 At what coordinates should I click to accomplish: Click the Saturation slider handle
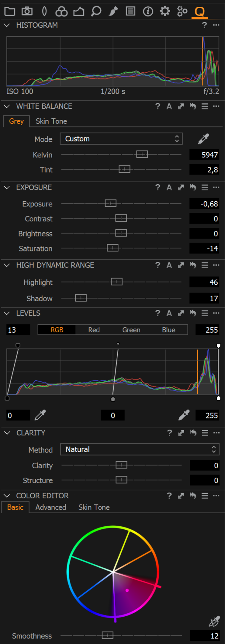point(112,248)
